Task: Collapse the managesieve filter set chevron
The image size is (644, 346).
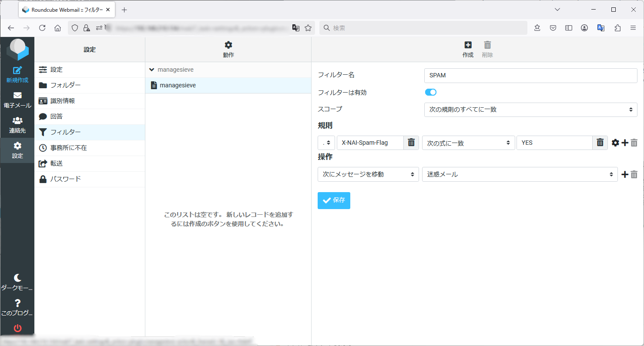Action: [151, 69]
